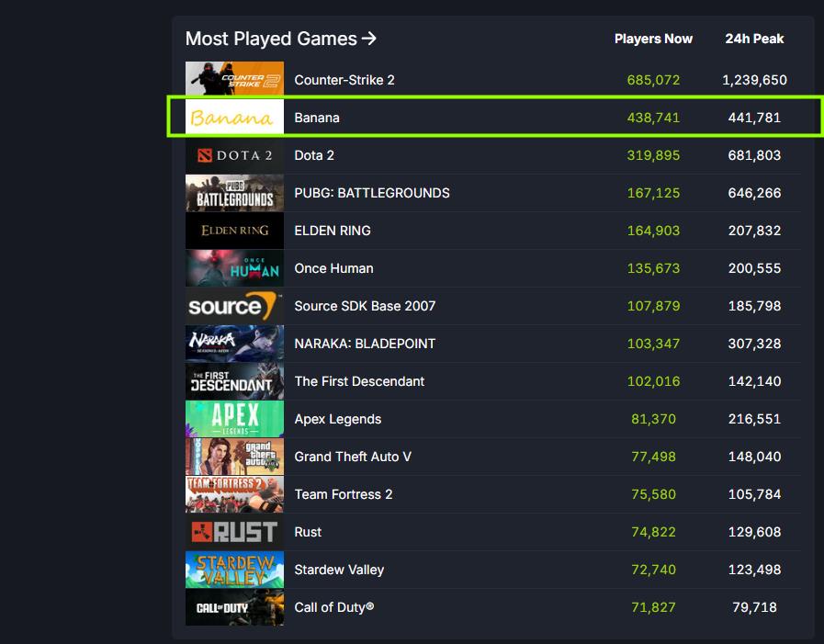
Task: Open the PUBG: BATTLEGROUNDS thumbnail
Action: point(234,193)
